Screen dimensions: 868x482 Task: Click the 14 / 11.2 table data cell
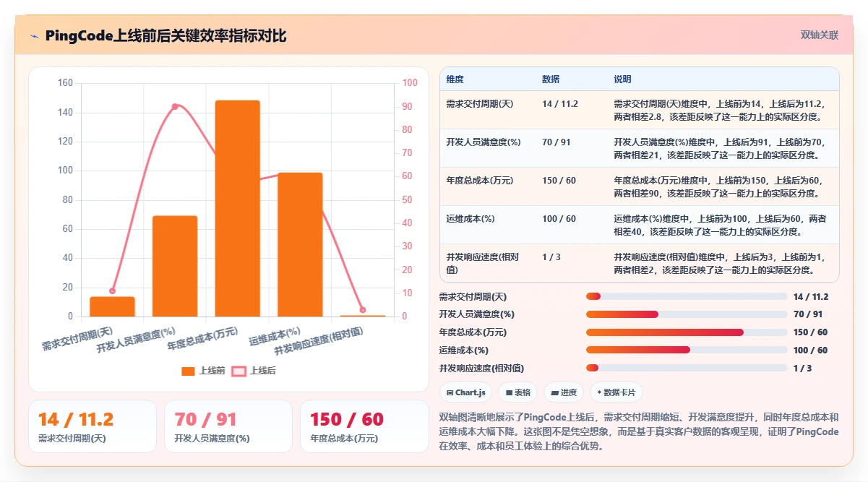pyautogui.click(x=560, y=104)
